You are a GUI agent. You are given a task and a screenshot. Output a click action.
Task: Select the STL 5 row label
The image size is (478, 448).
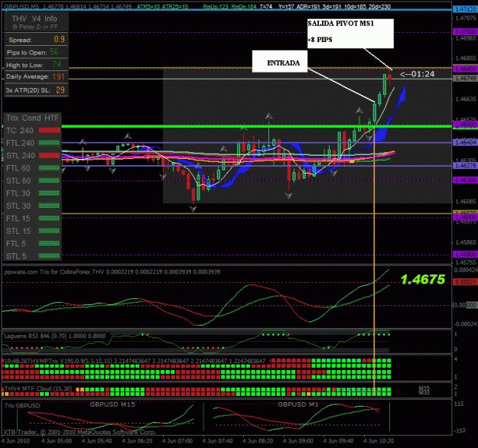point(17,256)
